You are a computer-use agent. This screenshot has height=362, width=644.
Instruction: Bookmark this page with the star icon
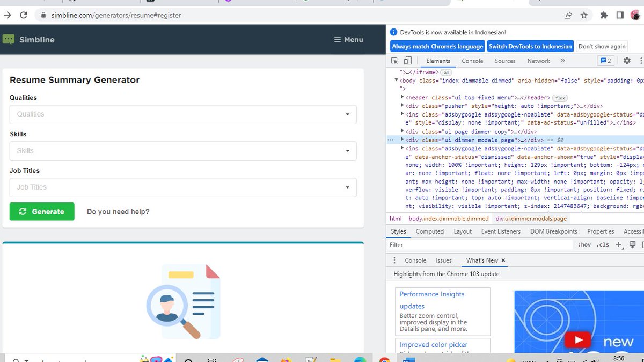[584, 15]
